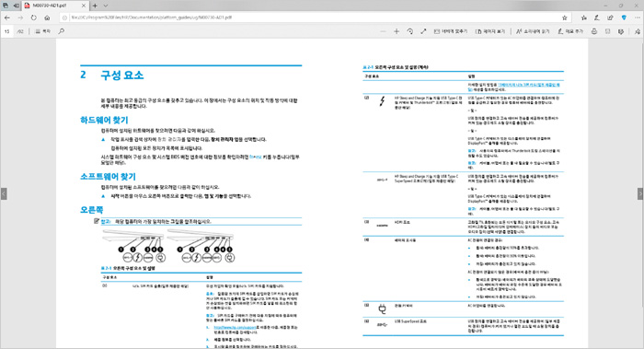
Task: Add this page to favorites star
Action: click(x=565, y=17)
